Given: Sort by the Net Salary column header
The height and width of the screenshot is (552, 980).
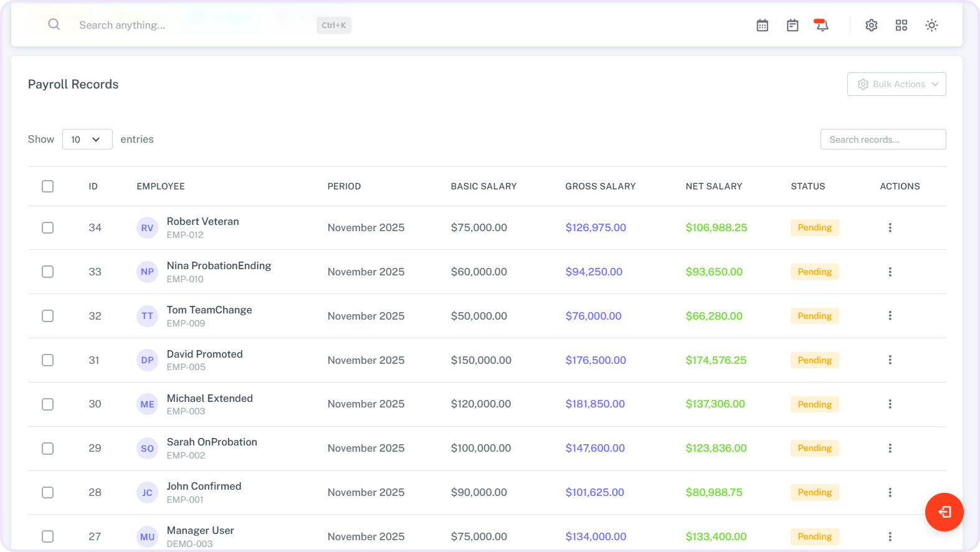Looking at the screenshot, I should 713,186.
